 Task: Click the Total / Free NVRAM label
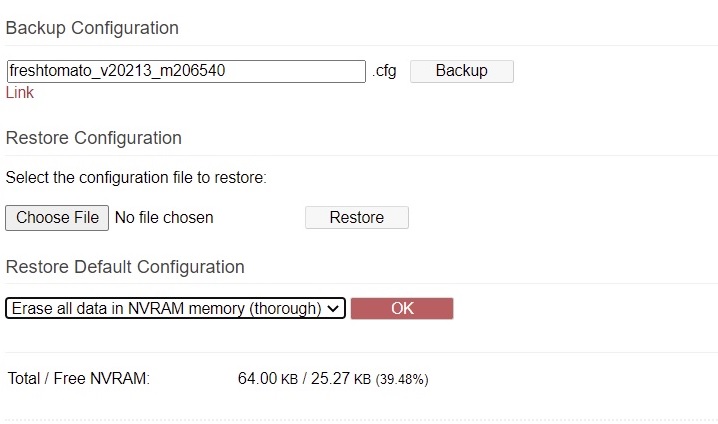pos(79,379)
